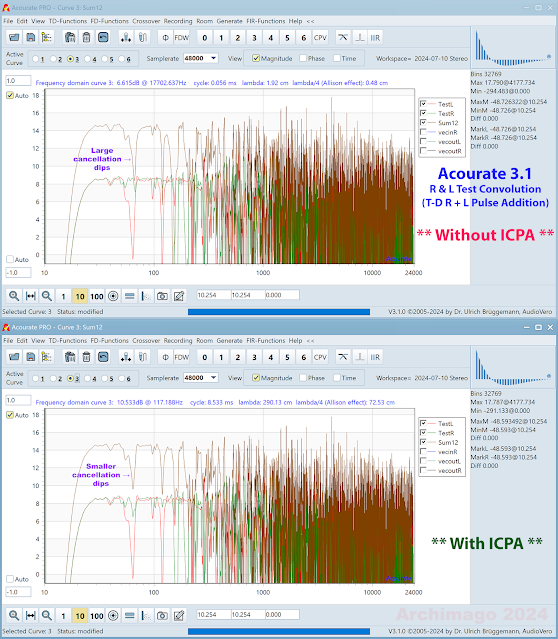Select active curve 6 radio in 'With ICPA' window
Image resolution: width=558 pixels, height=639 pixels.
(122, 379)
